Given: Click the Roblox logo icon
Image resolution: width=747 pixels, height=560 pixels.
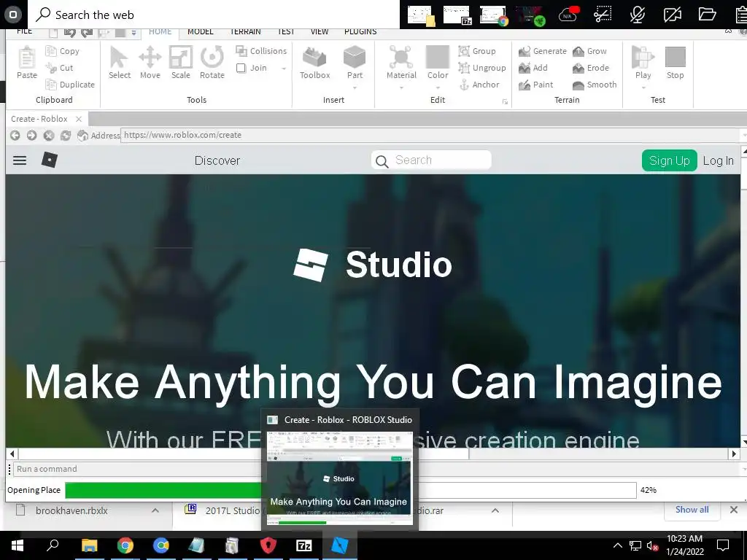Looking at the screenshot, I should point(49,160).
